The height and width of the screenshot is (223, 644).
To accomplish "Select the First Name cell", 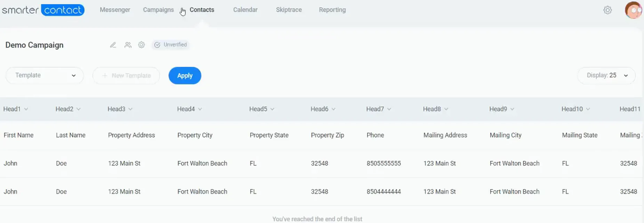I will pyautogui.click(x=18, y=135).
